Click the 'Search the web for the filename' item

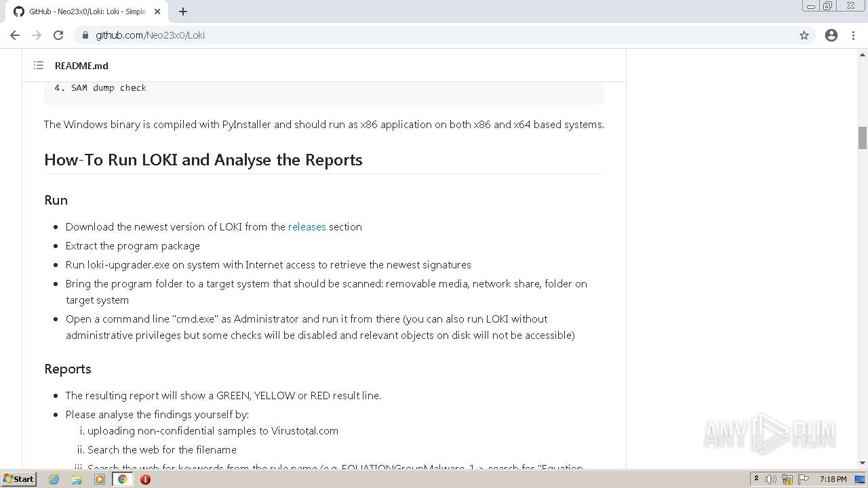point(162,450)
